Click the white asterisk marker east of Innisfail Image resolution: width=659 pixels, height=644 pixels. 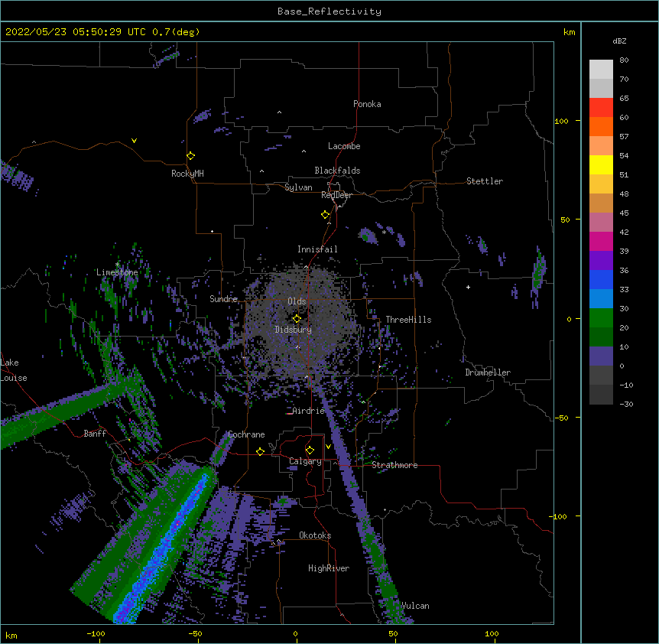(384, 233)
